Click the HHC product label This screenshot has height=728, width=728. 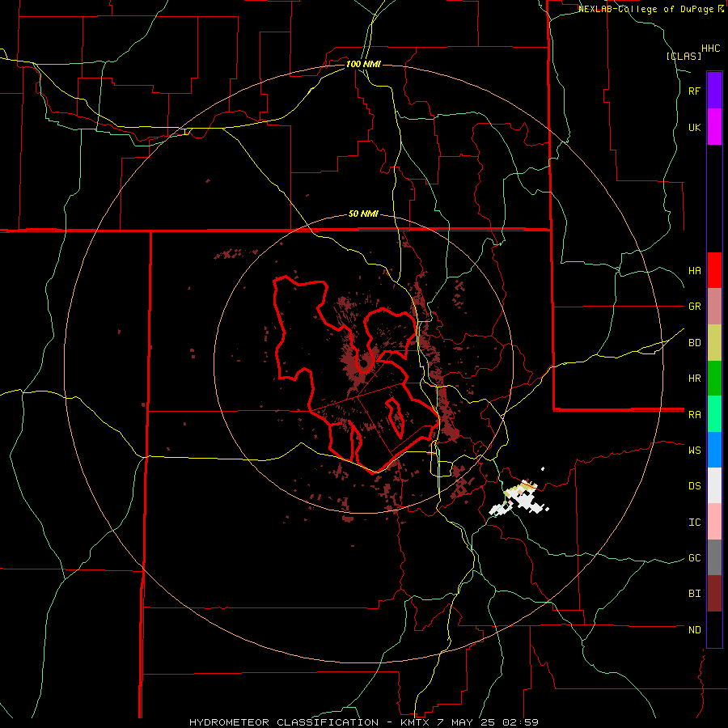(711, 49)
